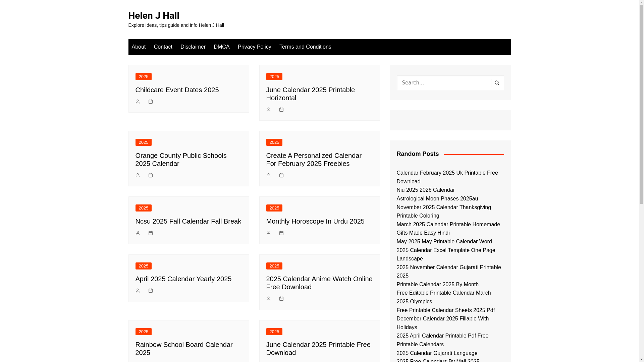Click author icon under Create A Personalized Calendar post
Screen dimensions: 644x362
point(268,175)
